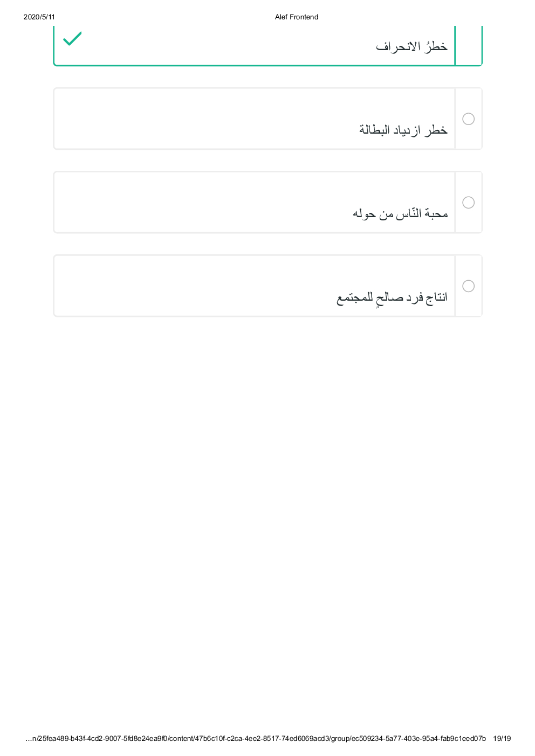Image resolution: width=535 pixels, height=756 pixels.
Task: Click the empty left area of the 'خطر ازدياد البطالة' card
Action: coord(189,119)
